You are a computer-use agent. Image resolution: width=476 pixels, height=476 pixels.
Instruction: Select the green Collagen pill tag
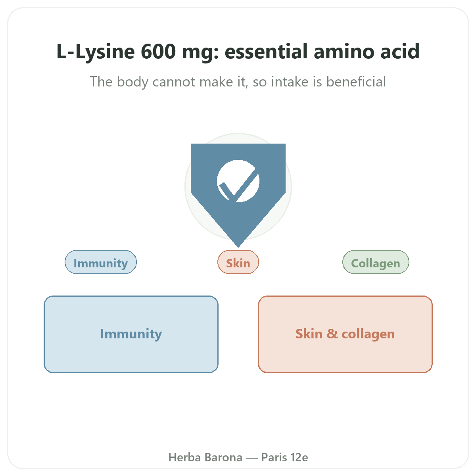point(376,262)
